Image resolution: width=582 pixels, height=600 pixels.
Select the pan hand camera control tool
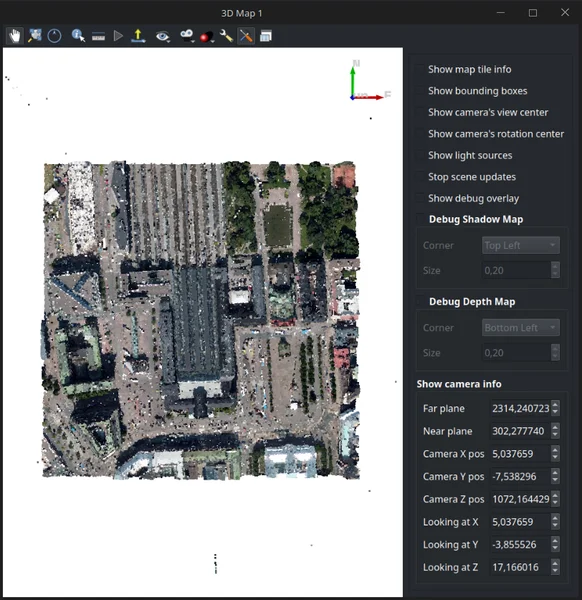[15, 36]
